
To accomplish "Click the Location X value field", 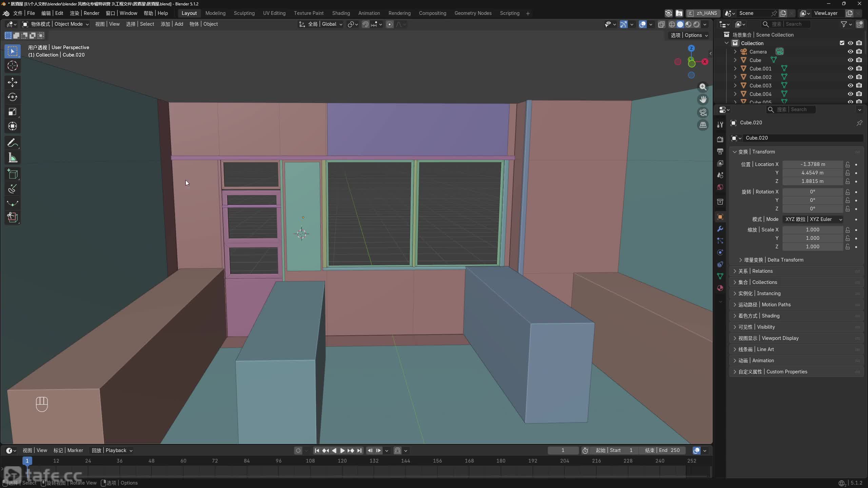I will click(x=813, y=164).
